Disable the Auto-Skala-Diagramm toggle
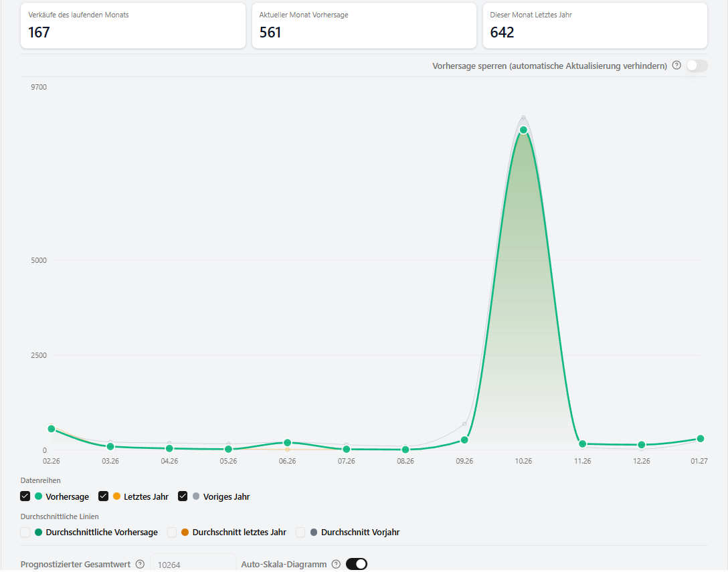 tap(357, 564)
